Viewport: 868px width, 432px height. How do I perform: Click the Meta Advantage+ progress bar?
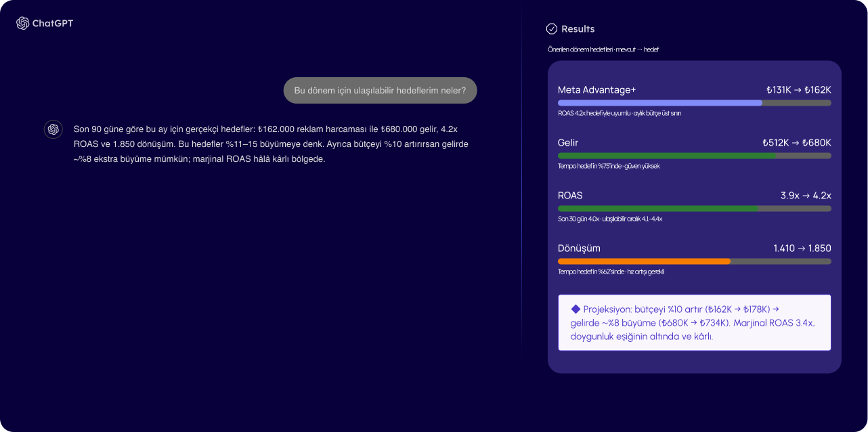click(695, 103)
